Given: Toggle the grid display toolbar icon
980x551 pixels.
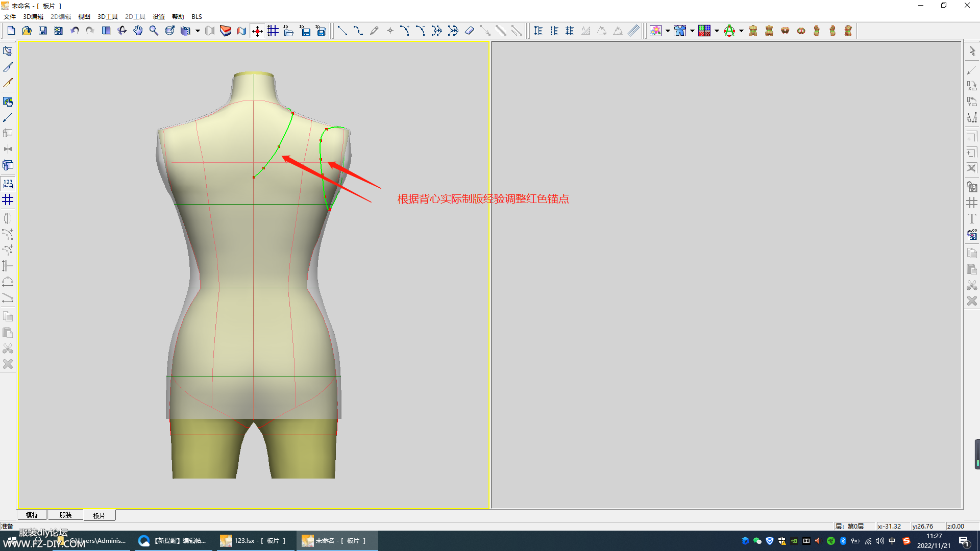Looking at the screenshot, I should [273, 31].
